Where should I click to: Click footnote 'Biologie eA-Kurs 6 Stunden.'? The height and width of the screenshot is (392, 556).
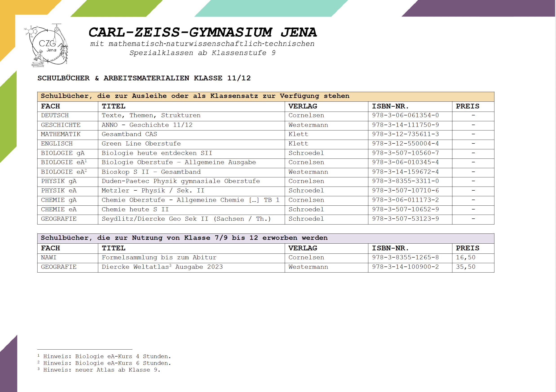coord(123,363)
